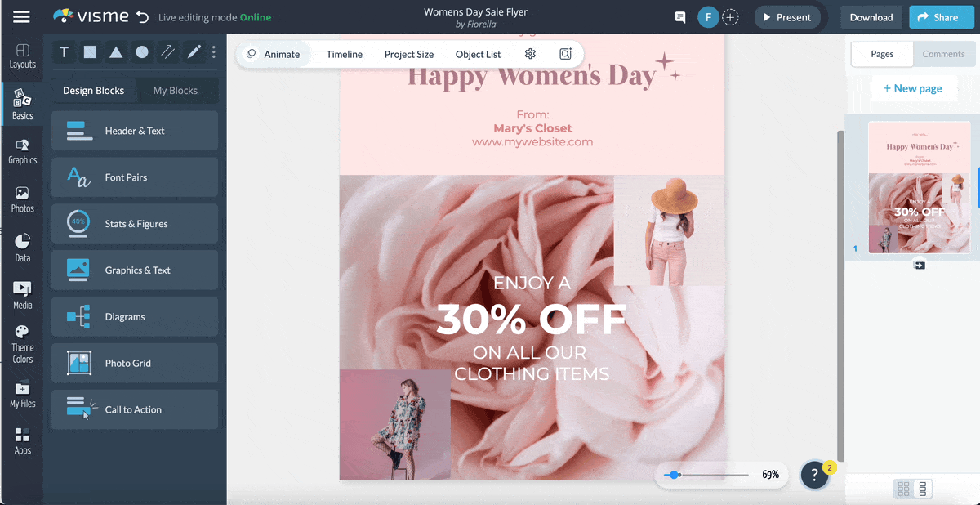Switch to list view of pages
Screen dimensions: 980x505
(x=923, y=489)
